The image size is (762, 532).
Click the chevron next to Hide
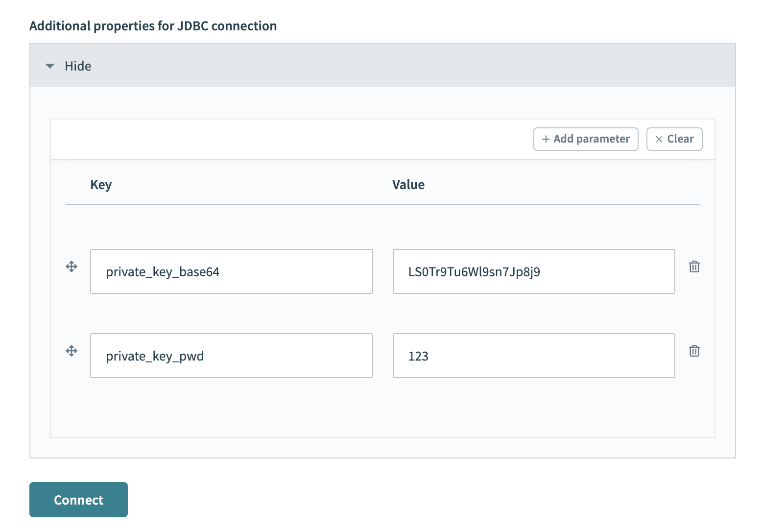coord(50,66)
